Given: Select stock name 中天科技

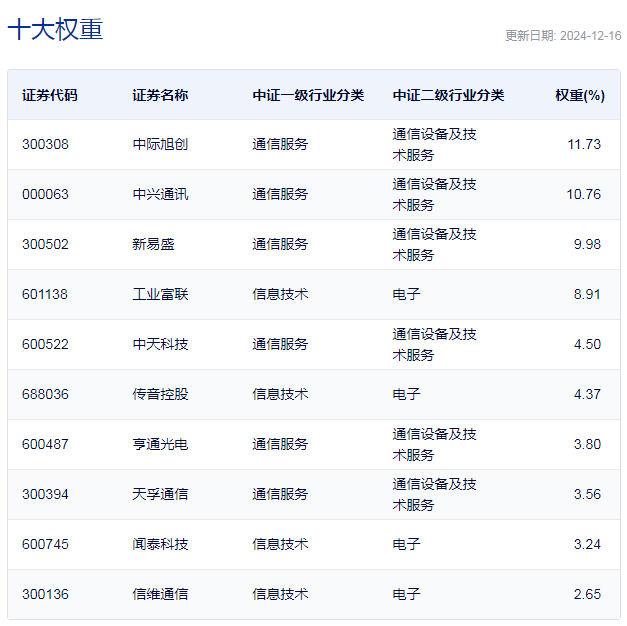Looking at the screenshot, I should (x=160, y=344).
